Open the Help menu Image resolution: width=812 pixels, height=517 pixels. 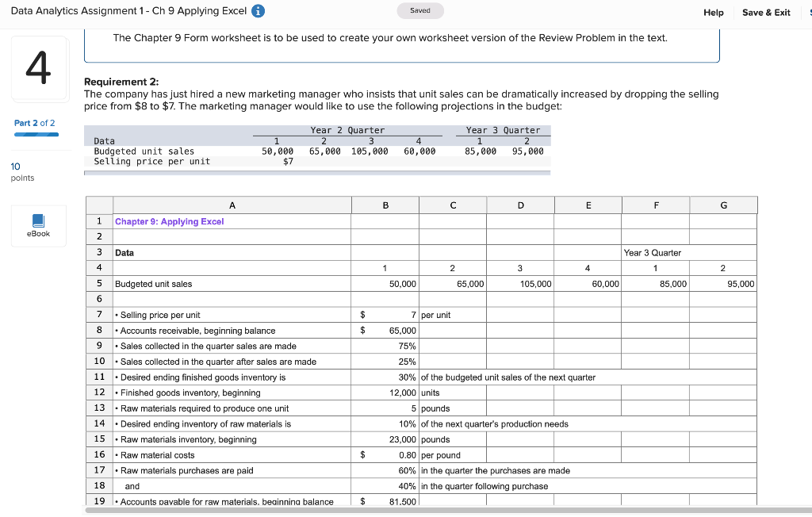(713, 11)
